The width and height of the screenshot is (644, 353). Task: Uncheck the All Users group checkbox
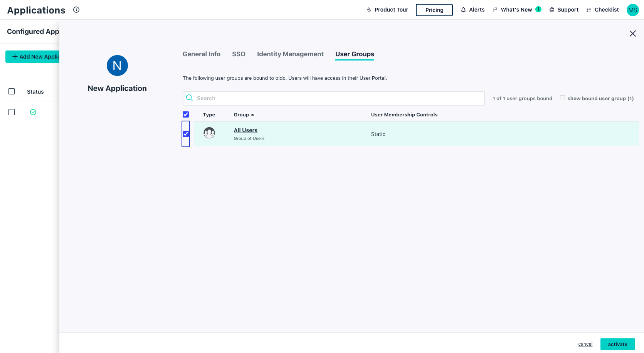(x=186, y=134)
